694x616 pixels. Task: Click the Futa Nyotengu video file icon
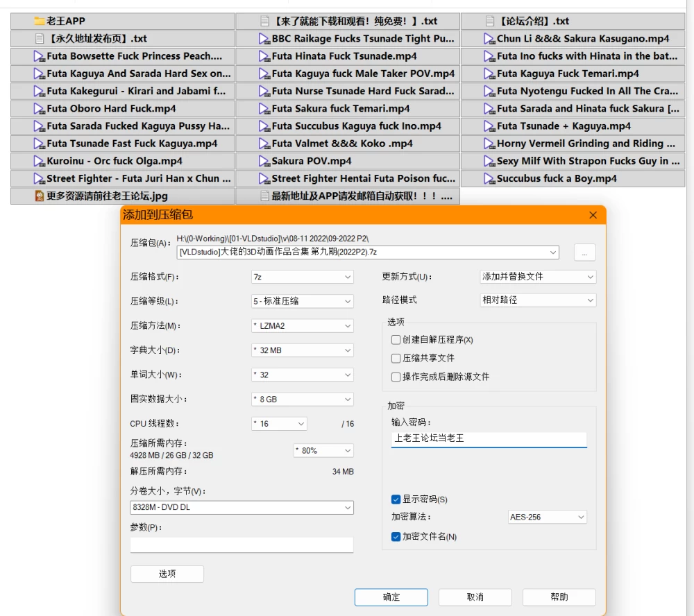point(489,91)
